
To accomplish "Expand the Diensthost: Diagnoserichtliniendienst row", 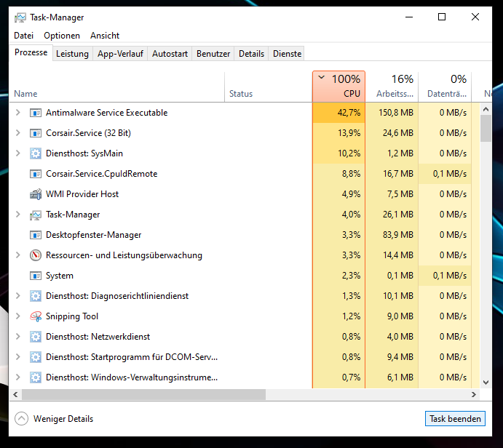I will 18,296.
